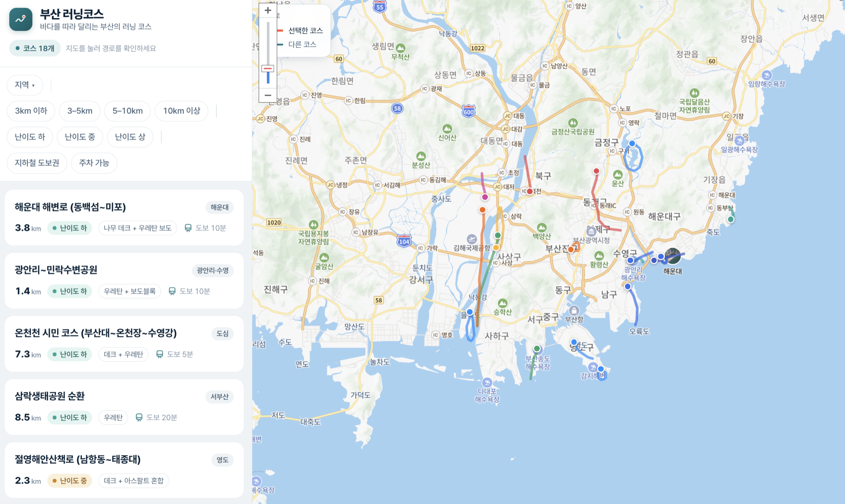Click the 도심 area tag
845x504 pixels.
click(223, 333)
